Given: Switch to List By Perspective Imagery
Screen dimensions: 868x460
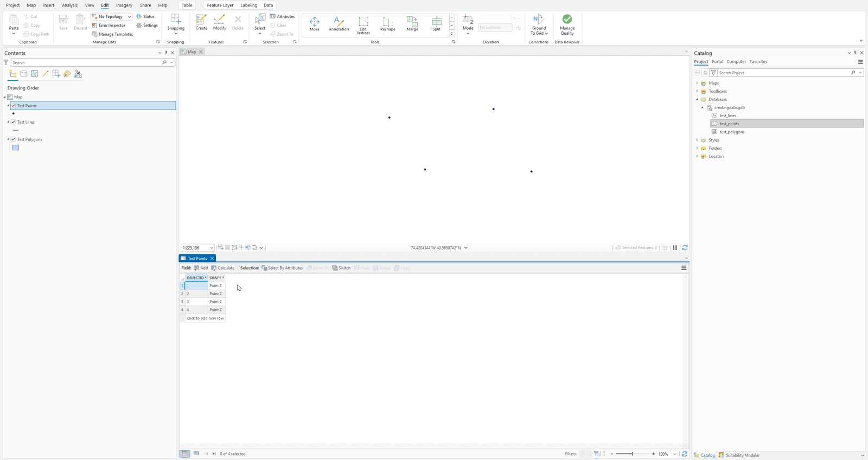Looking at the screenshot, I should tap(78, 74).
